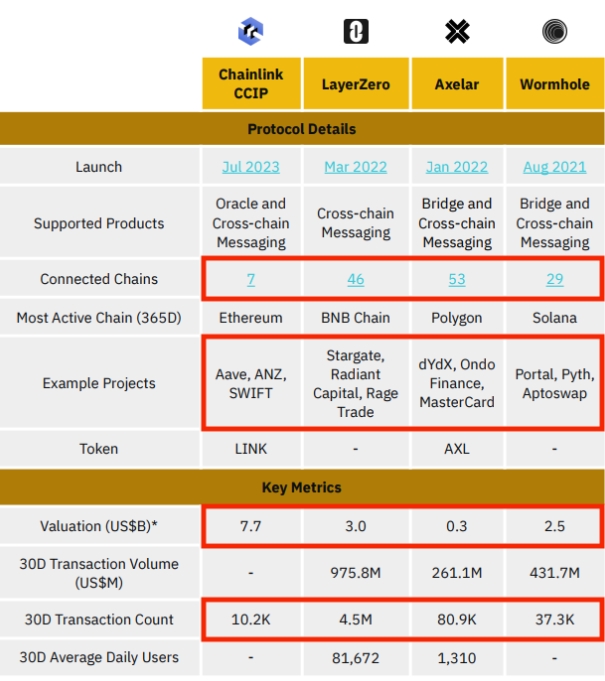Select the Chainlink CCIP column header

(251, 83)
